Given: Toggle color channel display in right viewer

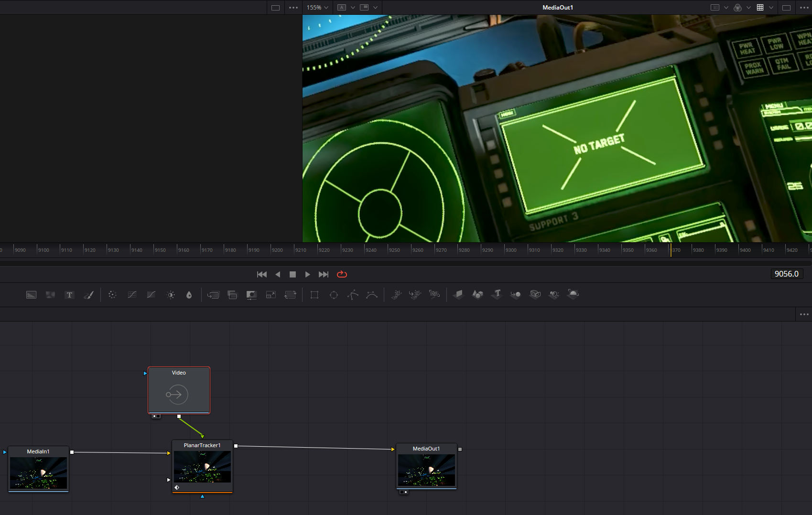Looking at the screenshot, I should pos(738,8).
